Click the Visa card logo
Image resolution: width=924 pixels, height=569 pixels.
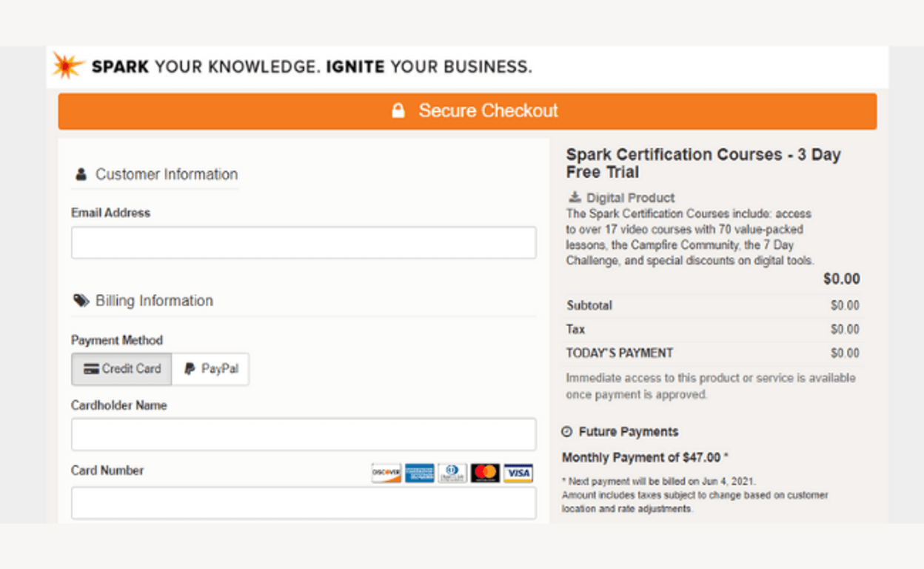coord(518,473)
